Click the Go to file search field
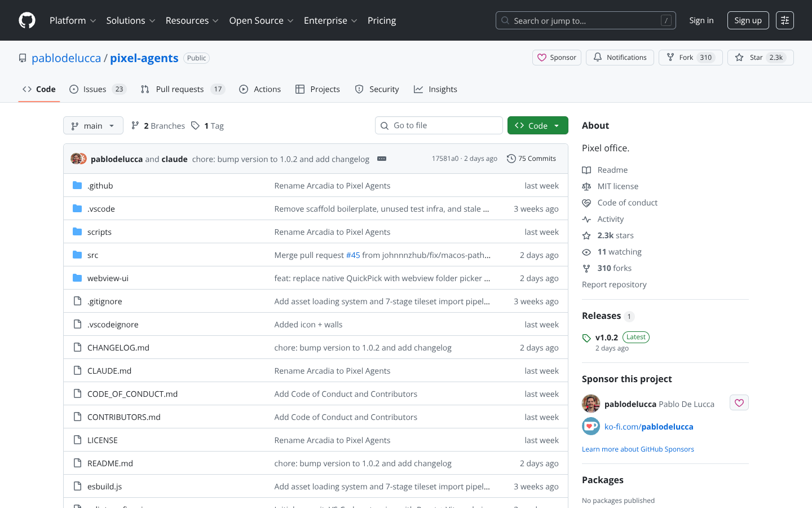The image size is (812, 508). 439,125
